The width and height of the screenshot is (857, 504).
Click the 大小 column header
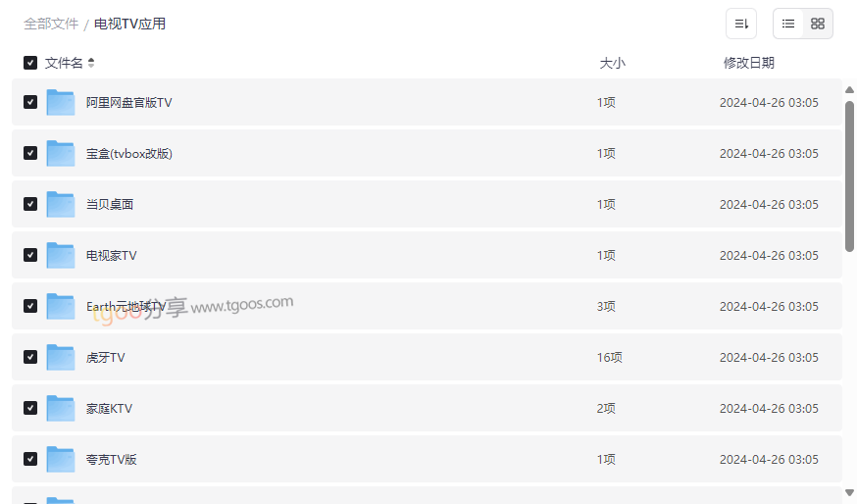click(x=612, y=63)
